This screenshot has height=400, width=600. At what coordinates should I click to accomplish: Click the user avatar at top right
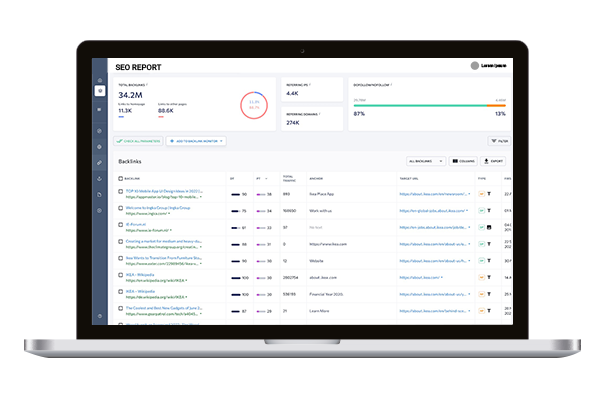click(472, 66)
